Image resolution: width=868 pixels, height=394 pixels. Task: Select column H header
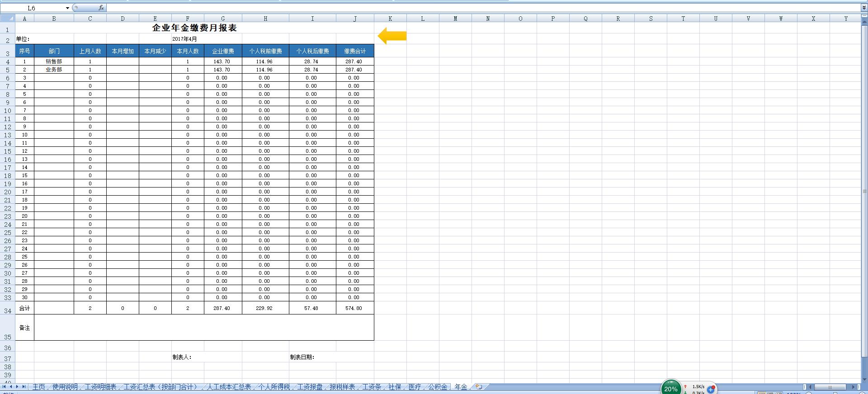tap(265, 19)
